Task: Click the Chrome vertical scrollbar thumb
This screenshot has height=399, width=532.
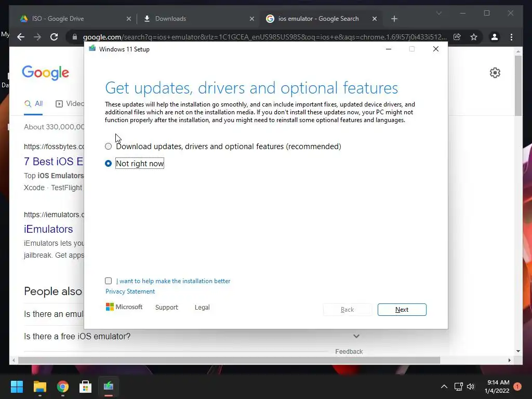Action: tap(518, 86)
